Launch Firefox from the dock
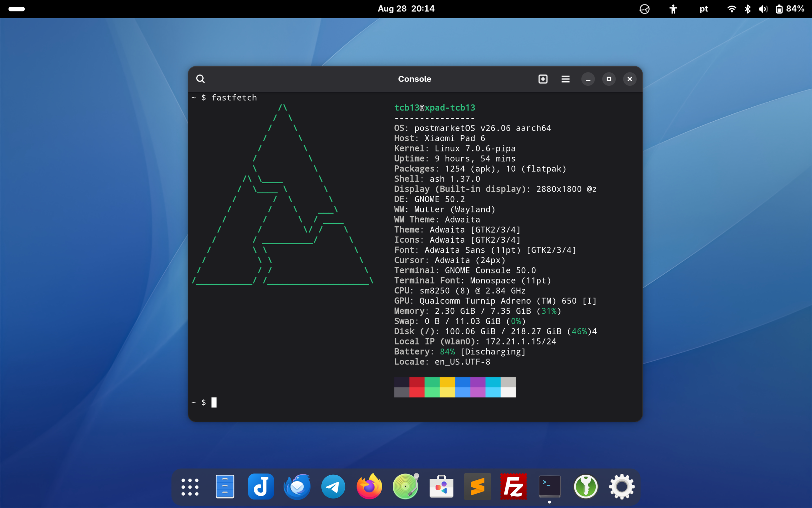The image size is (812, 508). pos(369,487)
